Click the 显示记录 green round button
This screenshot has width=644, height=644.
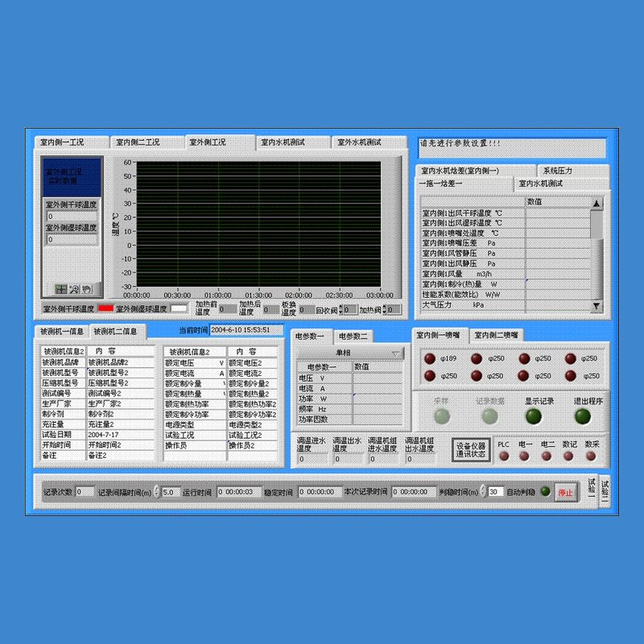point(534,416)
